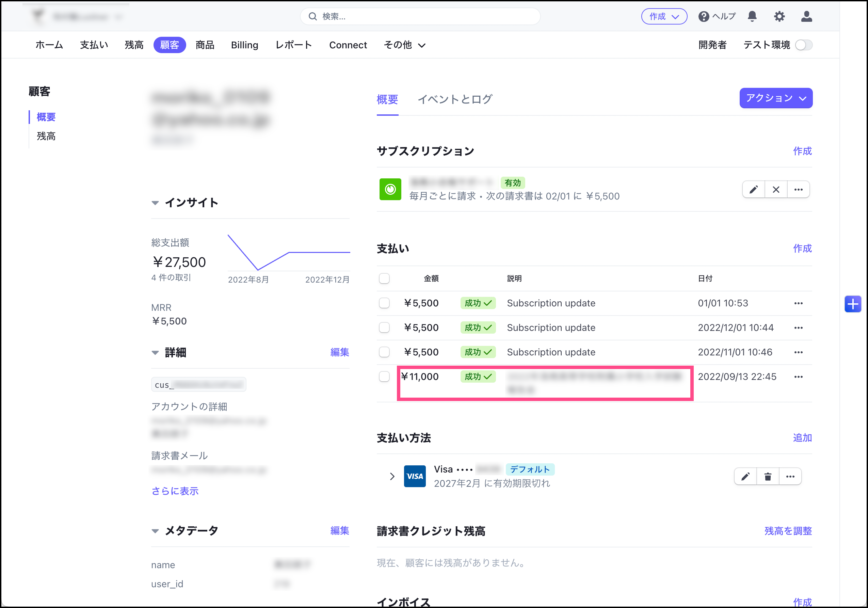
Task: Open more options for ¥11,000 payment
Action: (798, 377)
